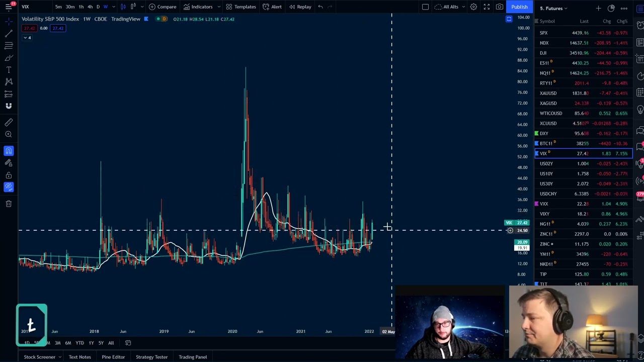Set timeframe to 4h
The width and height of the screenshot is (644, 362).
(x=90, y=7)
